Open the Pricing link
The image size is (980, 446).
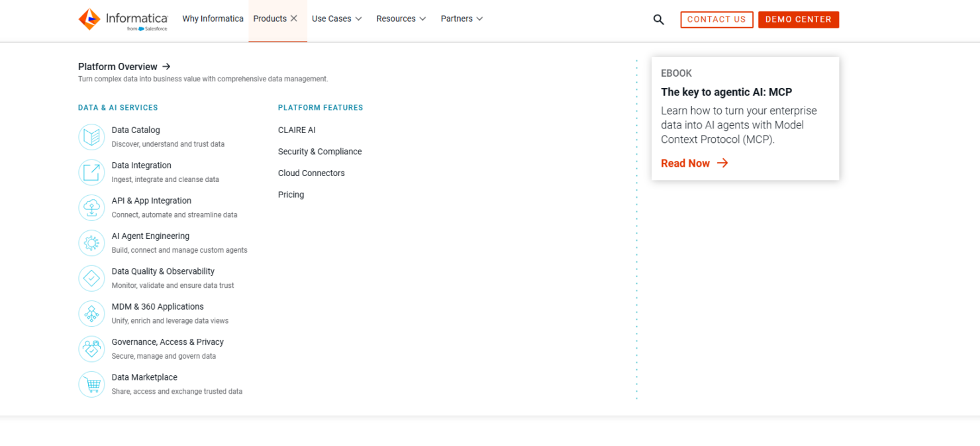(291, 195)
